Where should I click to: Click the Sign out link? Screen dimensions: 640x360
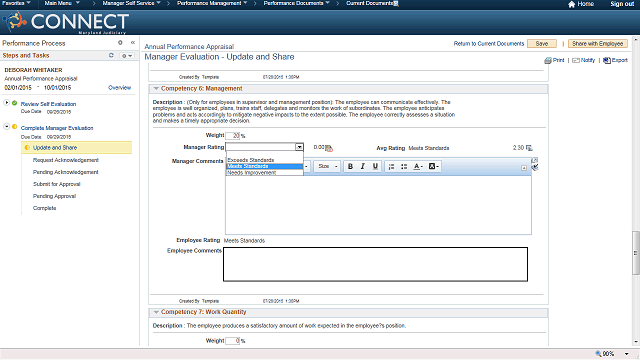pyautogui.click(x=622, y=4)
